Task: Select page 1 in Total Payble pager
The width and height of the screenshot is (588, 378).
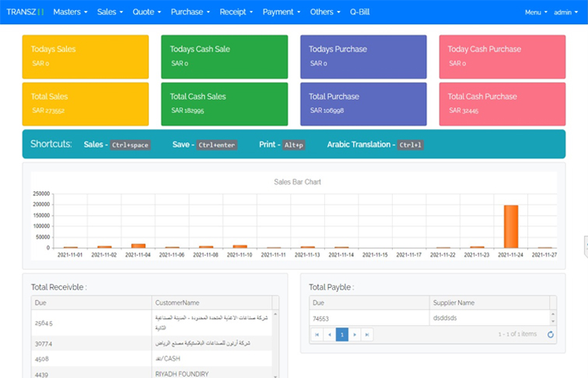Action: [341, 334]
